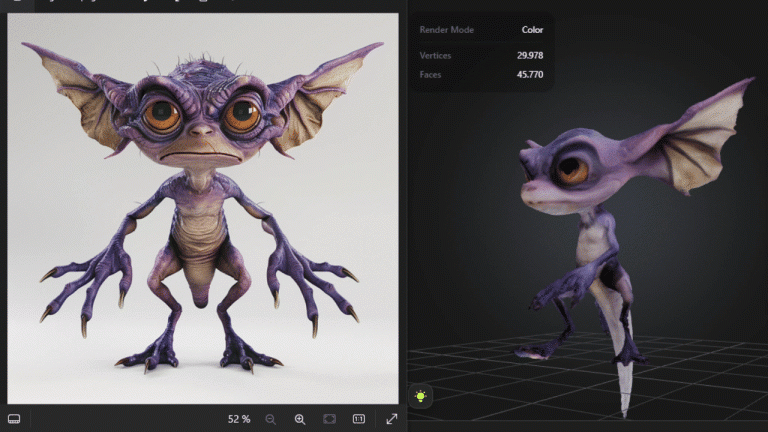Viewport: 768px width, 432px height.
Task: Zoom out of the reference image
Action: click(x=270, y=419)
